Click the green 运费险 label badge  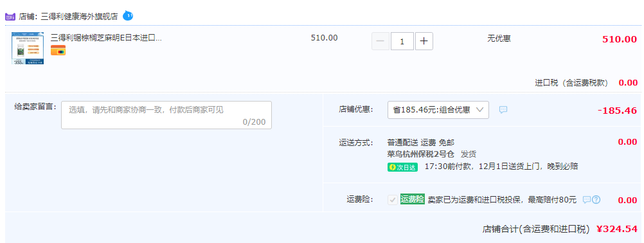click(x=413, y=199)
